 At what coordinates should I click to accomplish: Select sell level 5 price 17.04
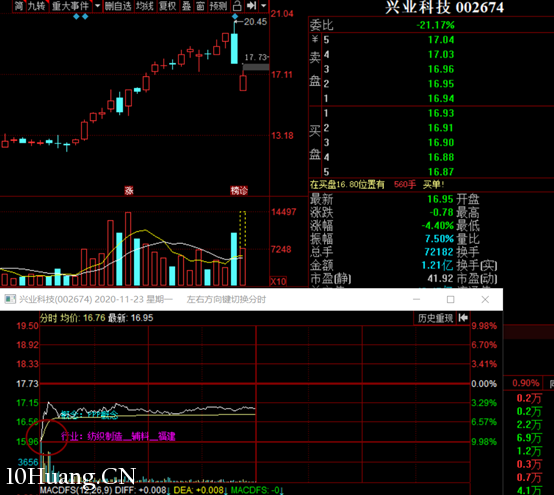point(441,40)
